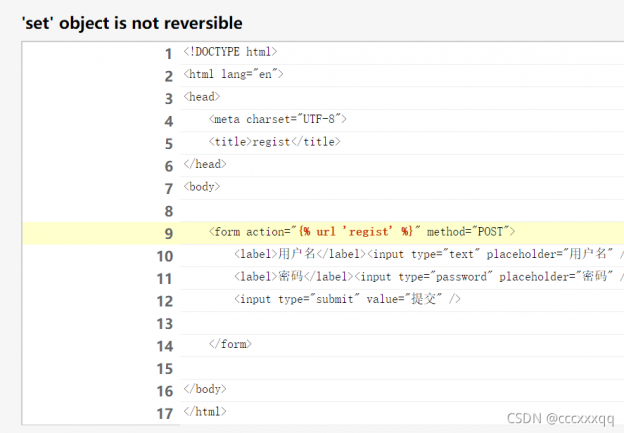This screenshot has width=624, height=433.
Task: Click the closing html tag on line 17
Action: (205, 411)
